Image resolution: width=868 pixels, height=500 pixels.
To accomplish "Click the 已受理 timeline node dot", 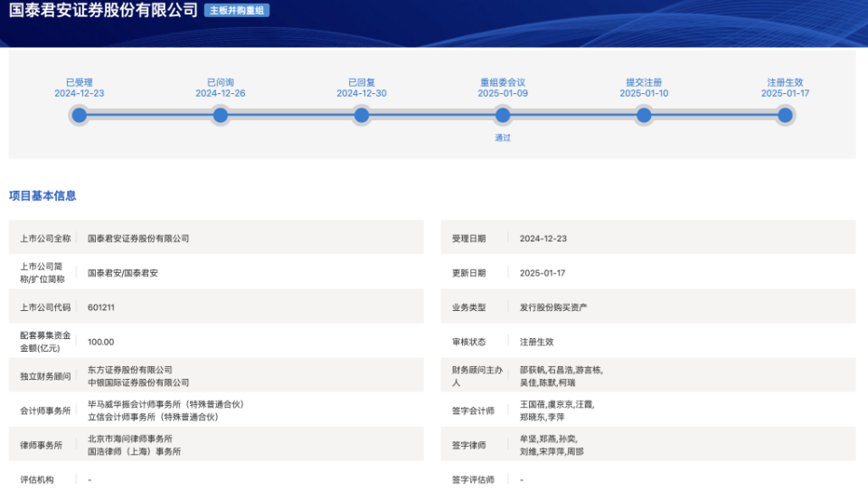I will coord(80,115).
